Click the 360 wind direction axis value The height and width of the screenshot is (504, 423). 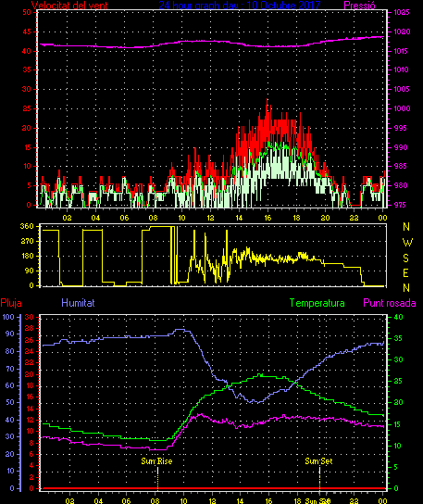pos(27,226)
